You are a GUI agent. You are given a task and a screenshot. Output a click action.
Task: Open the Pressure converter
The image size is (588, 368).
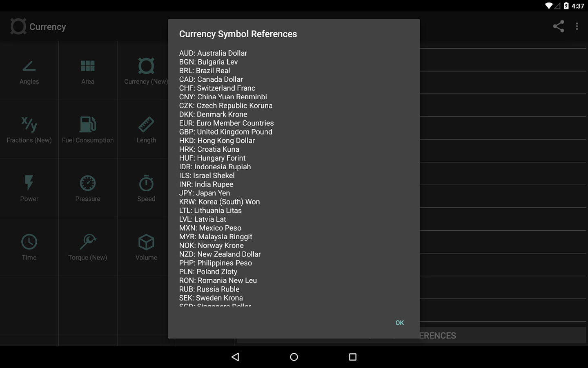pos(88,188)
